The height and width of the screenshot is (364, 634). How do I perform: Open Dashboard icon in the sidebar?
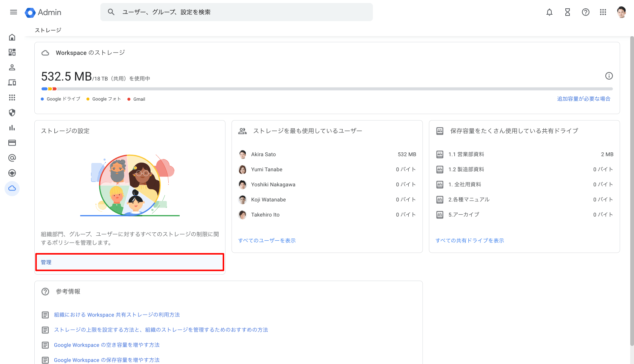12,52
